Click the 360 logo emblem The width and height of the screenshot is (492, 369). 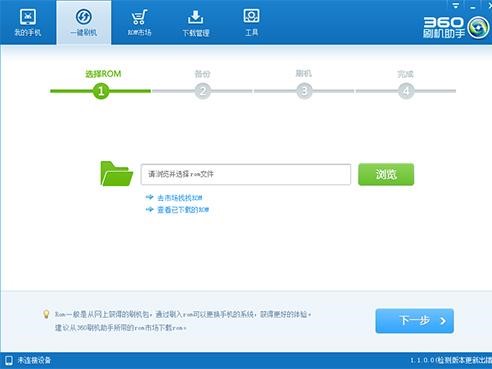coord(478,28)
